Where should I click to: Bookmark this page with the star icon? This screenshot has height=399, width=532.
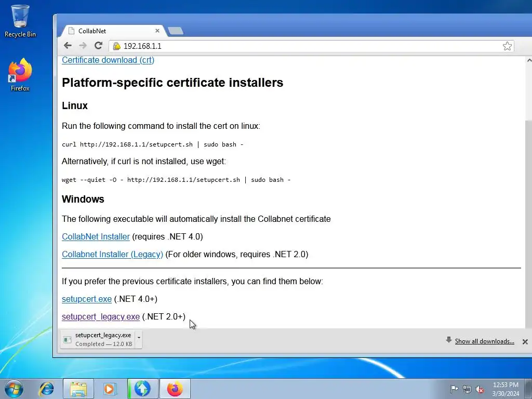(x=507, y=46)
